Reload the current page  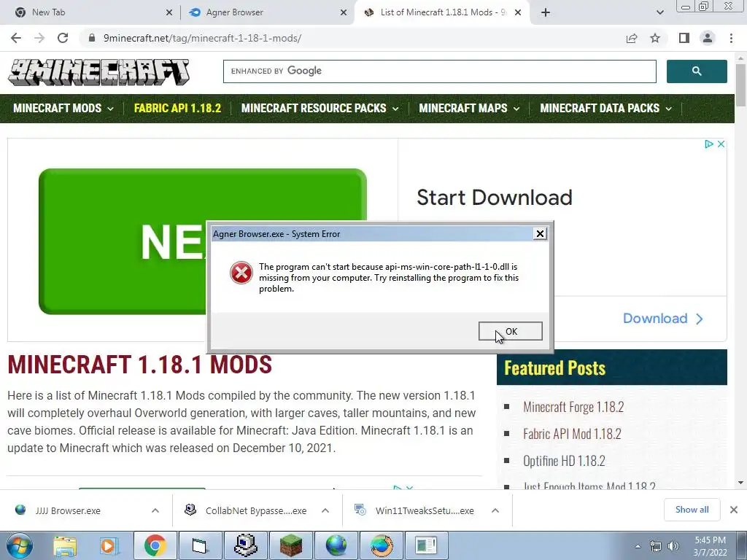(x=63, y=38)
